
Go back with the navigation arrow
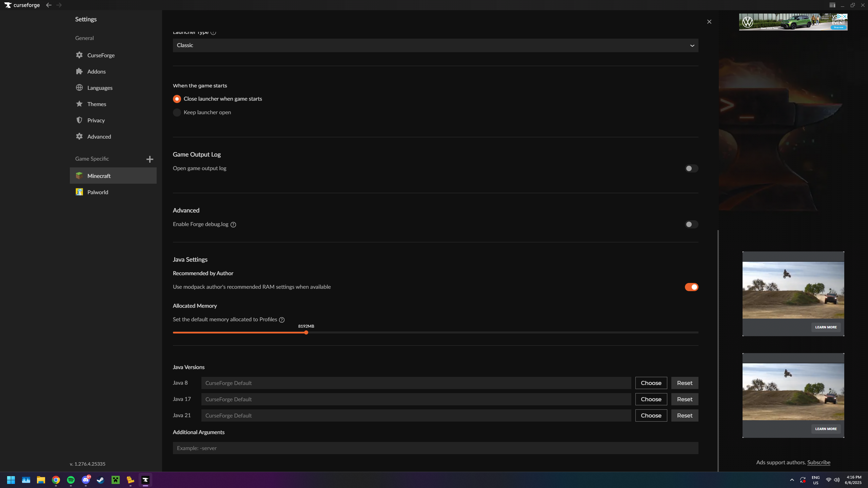coord(49,5)
